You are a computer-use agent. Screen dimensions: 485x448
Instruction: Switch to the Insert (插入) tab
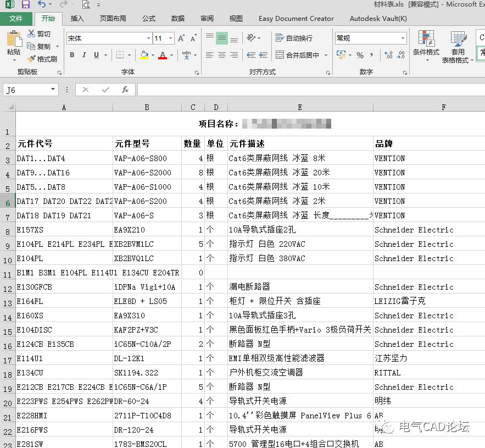point(77,19)
